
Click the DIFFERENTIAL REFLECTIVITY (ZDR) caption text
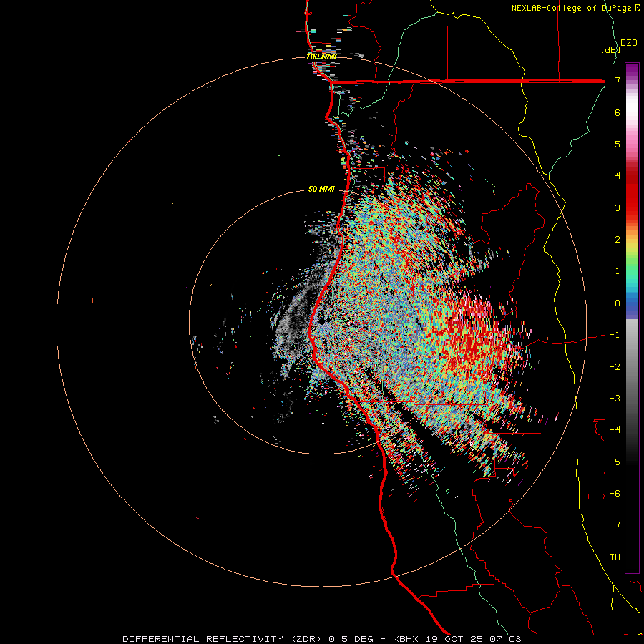(x=223, y=639)
